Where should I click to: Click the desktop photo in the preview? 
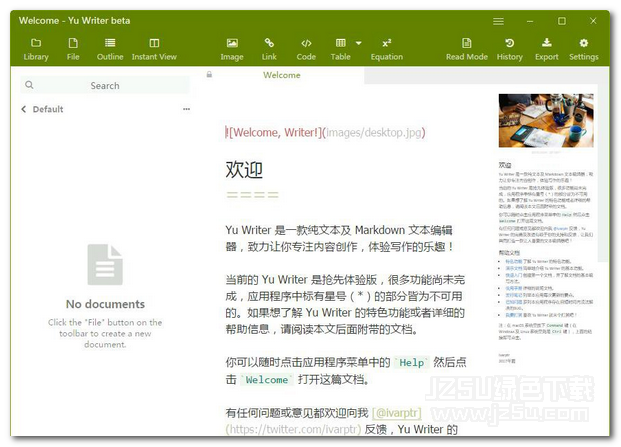pos(546,120)
